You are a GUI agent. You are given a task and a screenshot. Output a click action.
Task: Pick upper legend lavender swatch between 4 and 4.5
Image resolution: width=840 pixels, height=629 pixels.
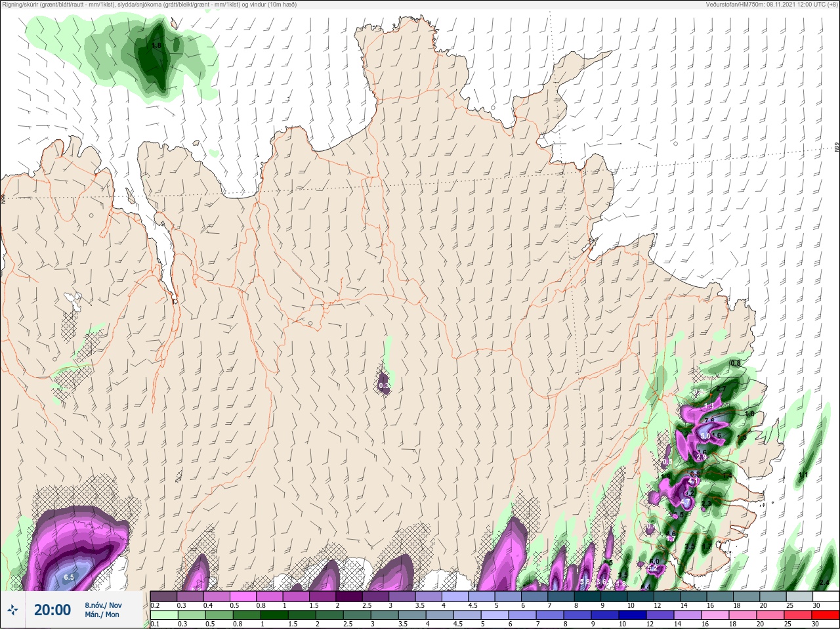point(455,596)
